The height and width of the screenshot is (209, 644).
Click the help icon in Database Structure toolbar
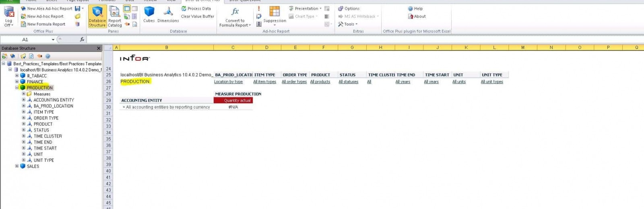coord(48,56)
